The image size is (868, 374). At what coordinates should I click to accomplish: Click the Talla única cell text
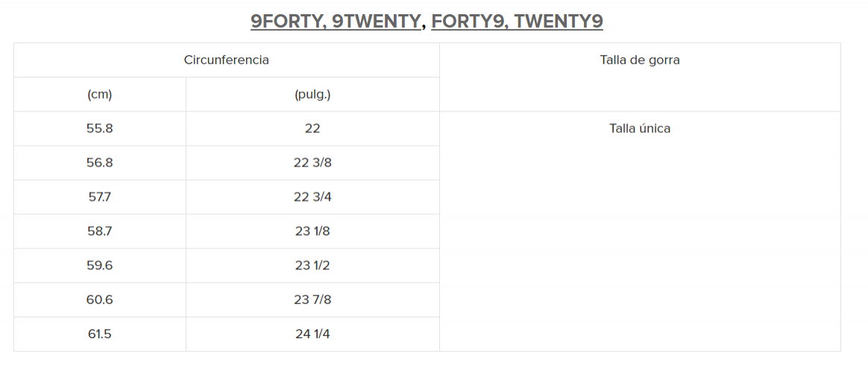click(639, 128)
